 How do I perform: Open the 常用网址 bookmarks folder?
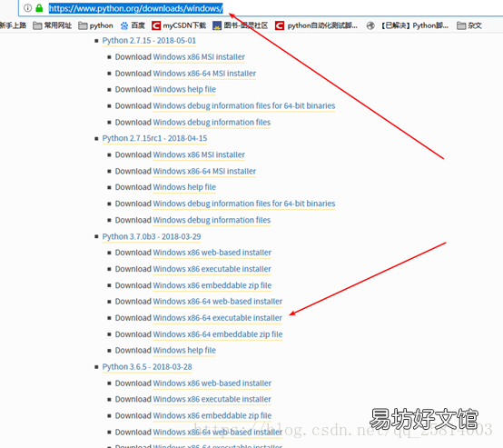tap(53, 25)
